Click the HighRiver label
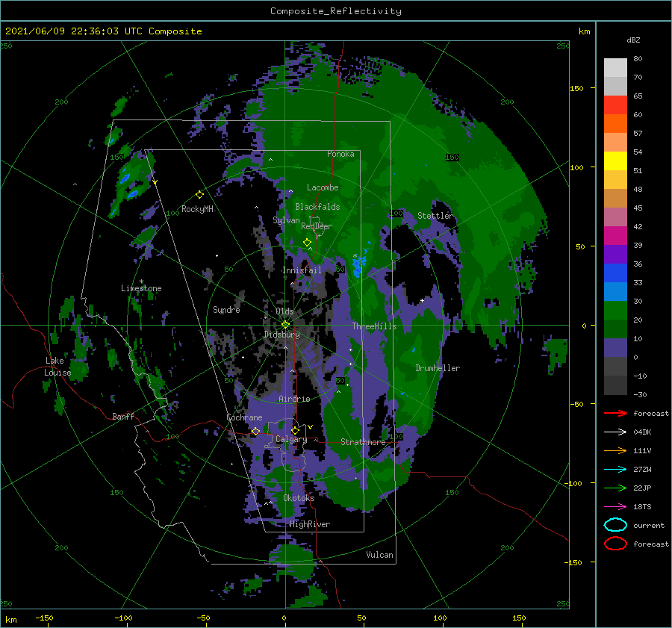672x628 pixels. click(310, 524)
